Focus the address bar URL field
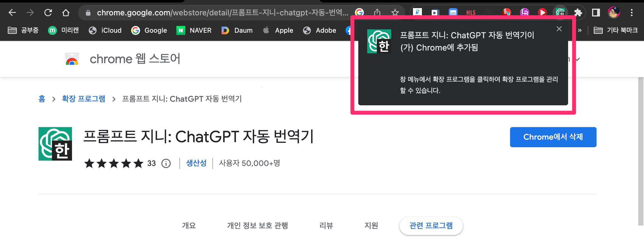This screenshot has width=644, height=250. tap(223, 13)
